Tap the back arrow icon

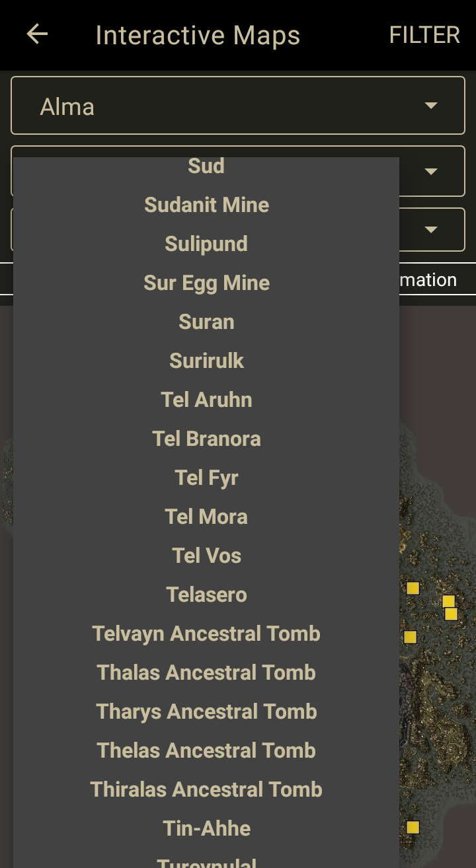37,34
